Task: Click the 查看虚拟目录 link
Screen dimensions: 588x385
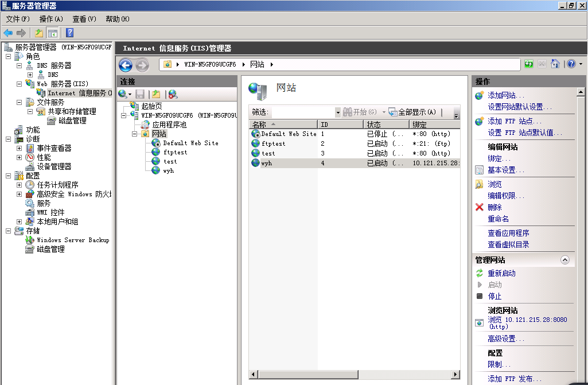Action: point(508,244)
